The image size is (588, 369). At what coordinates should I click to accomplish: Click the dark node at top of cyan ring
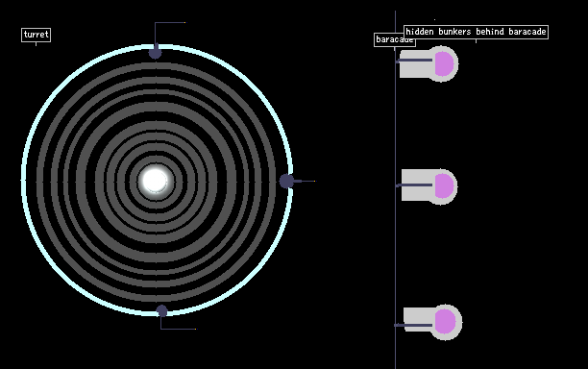pyautogui.click(x=156, y=53)
